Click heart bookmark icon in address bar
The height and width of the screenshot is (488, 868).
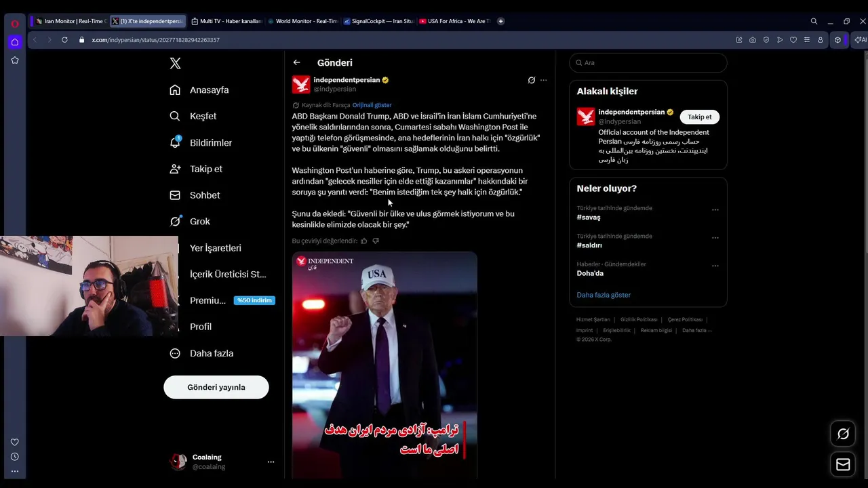point(793,40)
